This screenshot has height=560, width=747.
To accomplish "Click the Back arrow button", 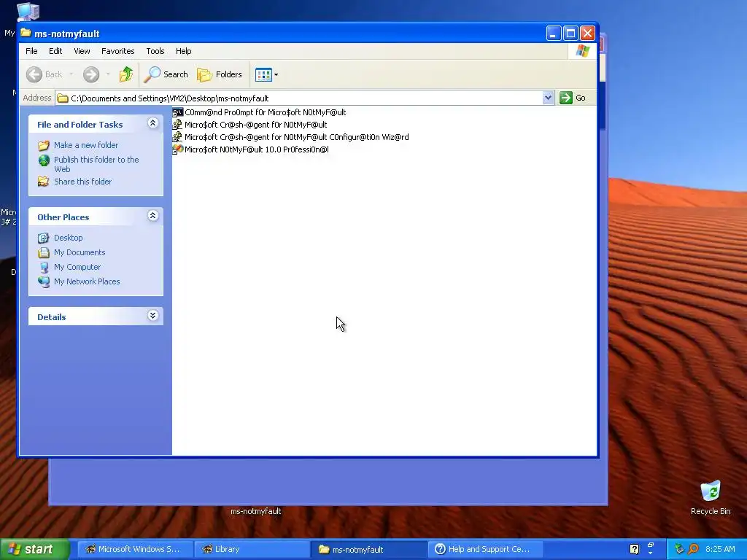I will coord(44,74).
